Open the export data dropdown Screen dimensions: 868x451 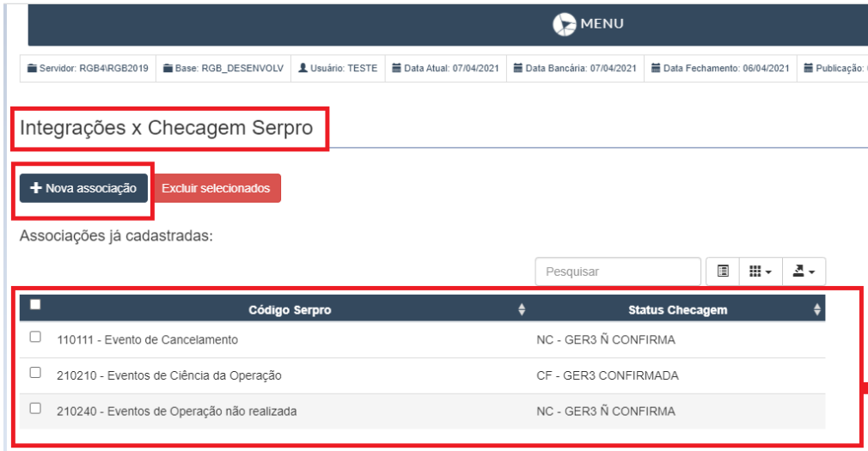point(802,271)
